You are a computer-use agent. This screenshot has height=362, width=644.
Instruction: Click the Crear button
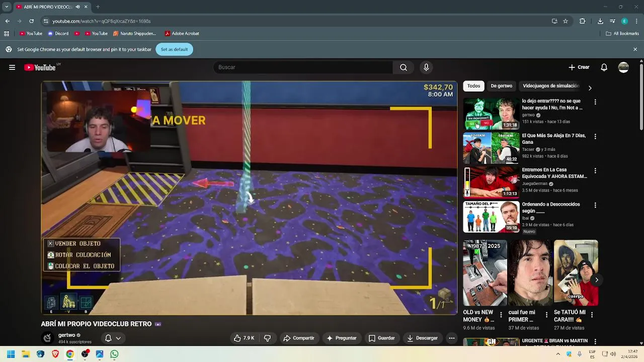click(579, 67)
